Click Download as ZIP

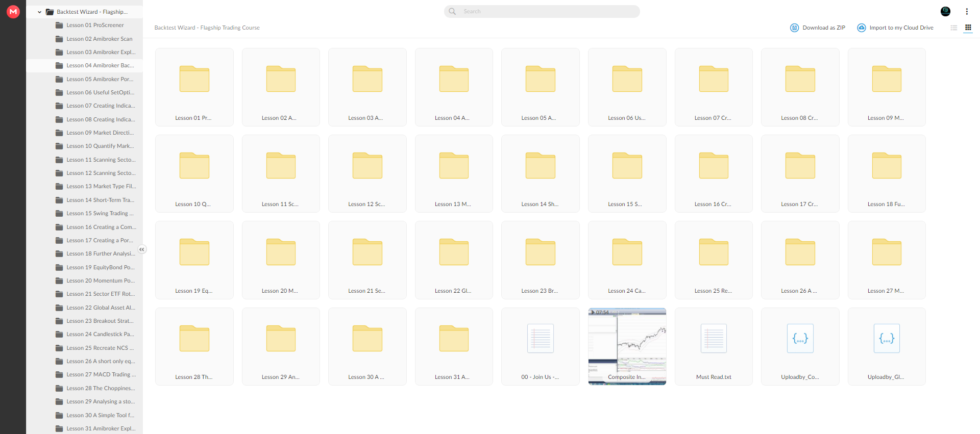pyautogui.click(x=818, y=28)
